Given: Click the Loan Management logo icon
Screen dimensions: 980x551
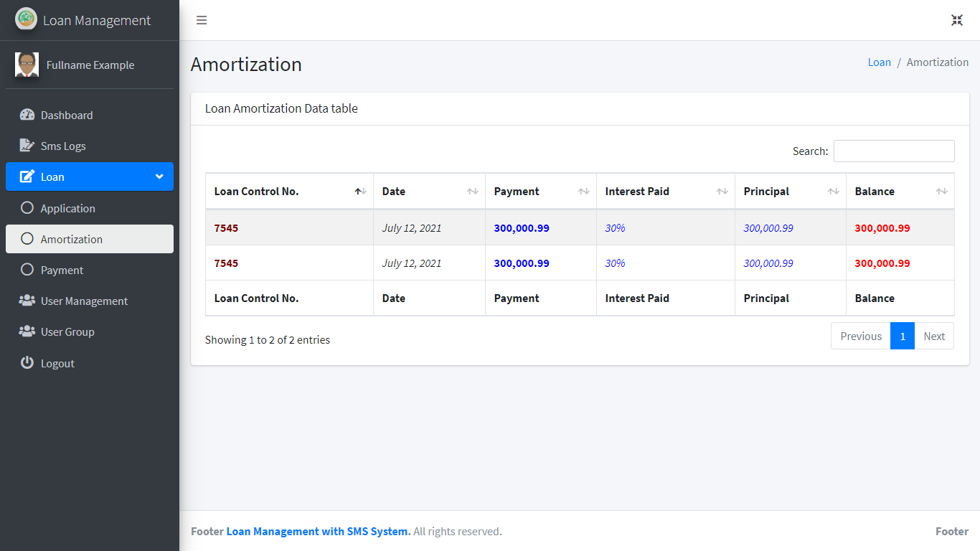Looking at the screenshot, I should (x=26, y=19).
